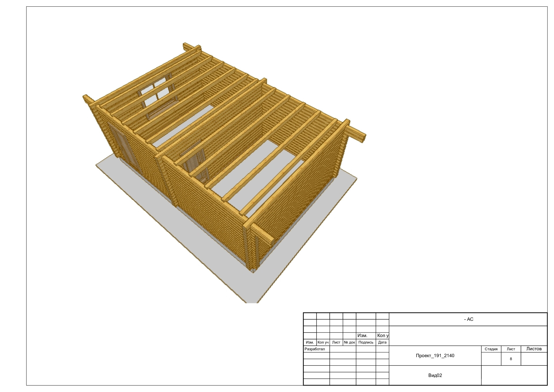Screen dimensions: 554x392
Task: Click the 'Листов' header cell
Action: [534, 349]
